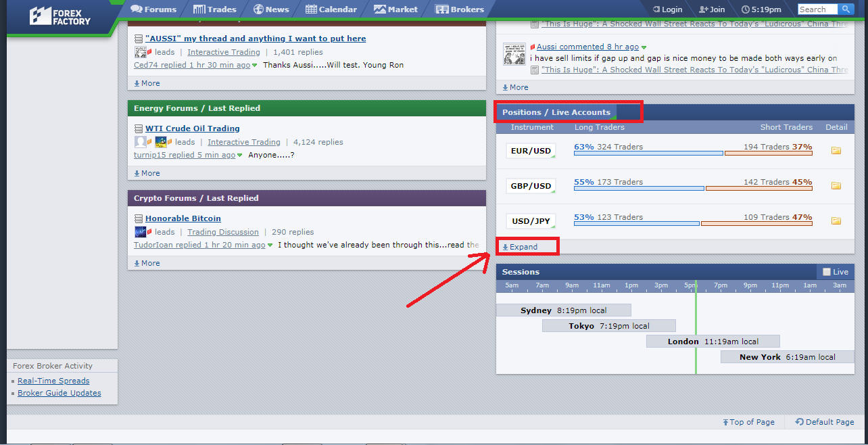Image resolution: width=868 pixels, height=445 pixels.
Task: Click the Login link
Action: pyautogui.click(x=667, y=9)
